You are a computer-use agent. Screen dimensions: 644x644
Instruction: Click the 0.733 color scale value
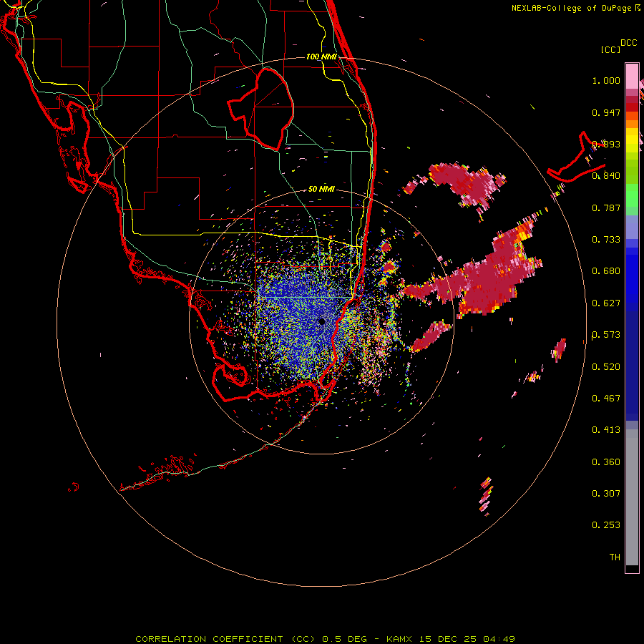tap(606, 240)
